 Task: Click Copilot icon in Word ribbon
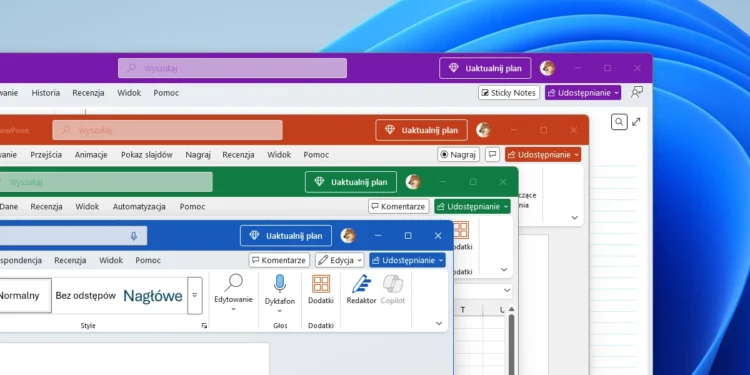[x=393, y=284]
